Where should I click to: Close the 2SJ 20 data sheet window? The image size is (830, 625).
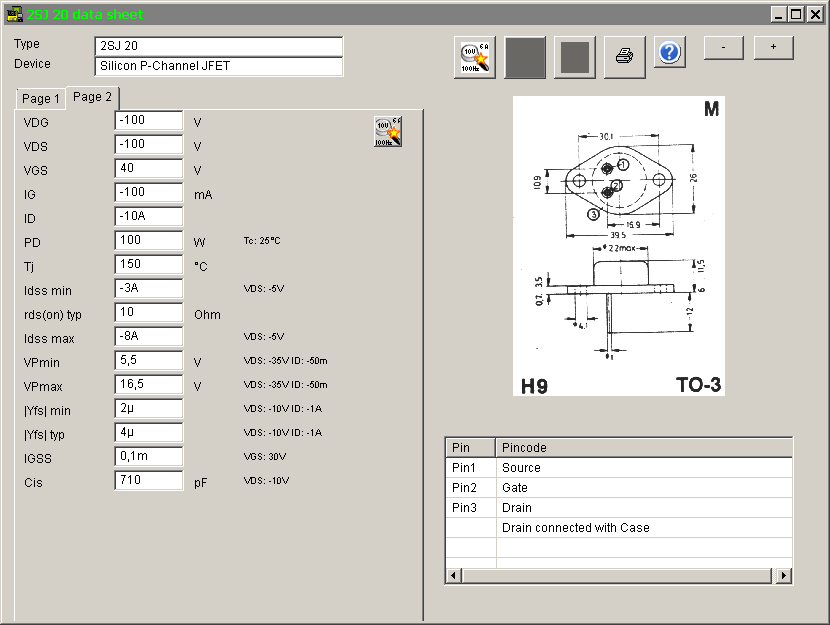[815, 14]
